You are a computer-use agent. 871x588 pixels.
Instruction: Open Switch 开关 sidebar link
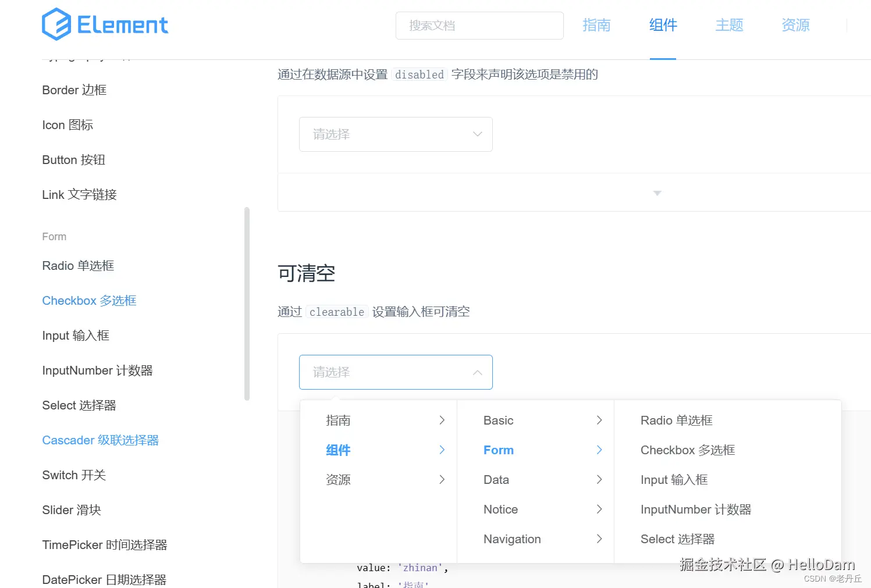click(74, 475)
